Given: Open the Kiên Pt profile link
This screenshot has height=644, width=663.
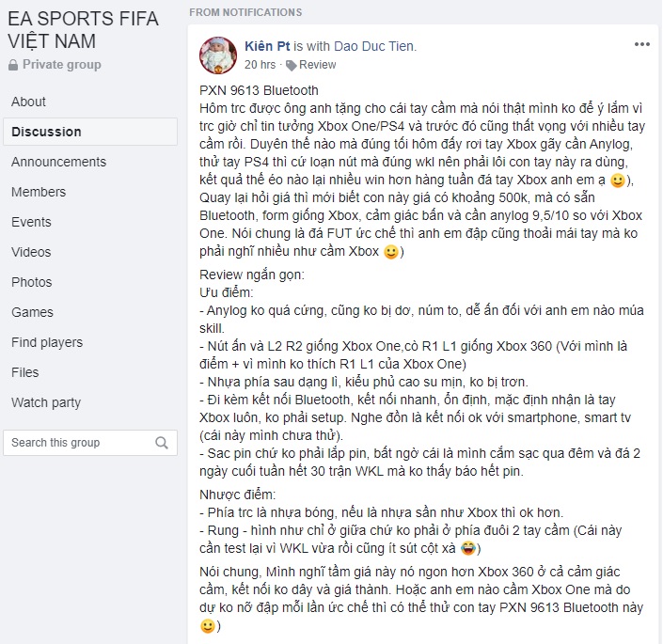Looking at the screenshot, I should coord(267,46).
